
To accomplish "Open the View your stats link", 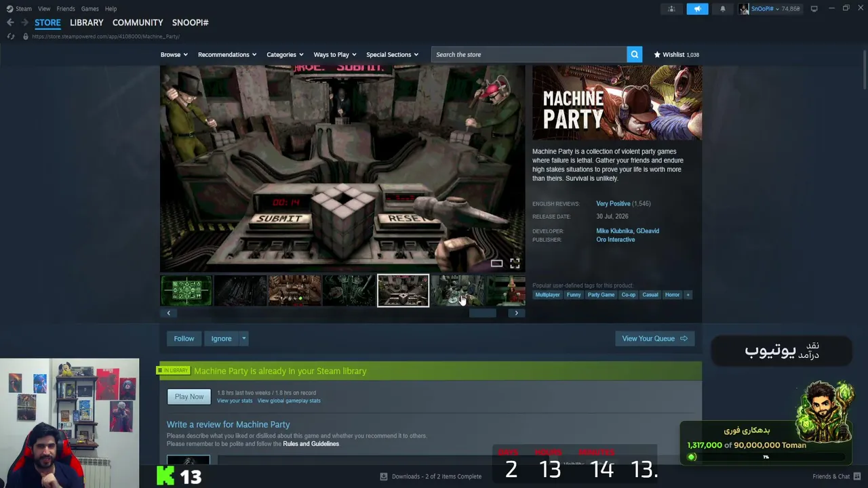I will click(x=235, y=401).
